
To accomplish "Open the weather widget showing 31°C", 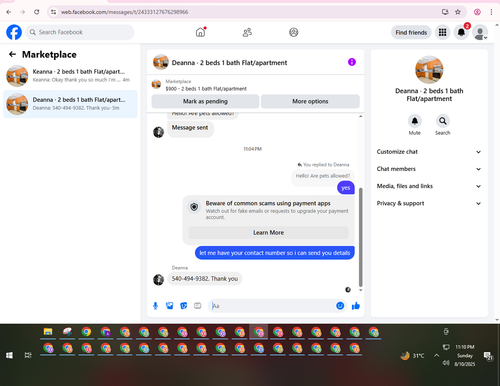I will (412, 356).
